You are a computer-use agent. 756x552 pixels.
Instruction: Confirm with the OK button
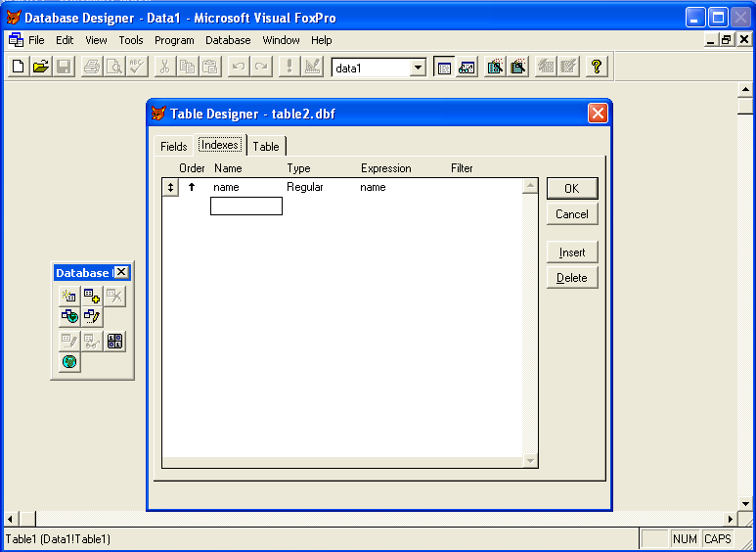click(x=572, y=189)
